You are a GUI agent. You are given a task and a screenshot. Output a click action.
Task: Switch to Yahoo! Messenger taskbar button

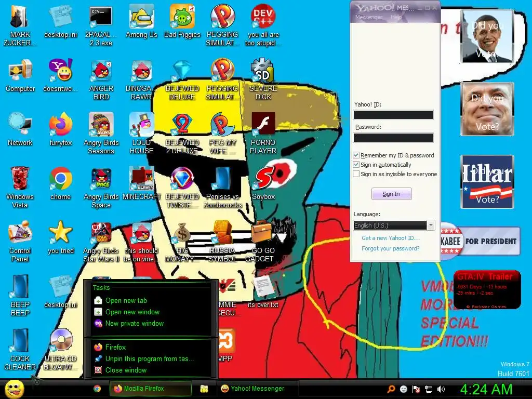pyautogui.click(x=258, y=389)
